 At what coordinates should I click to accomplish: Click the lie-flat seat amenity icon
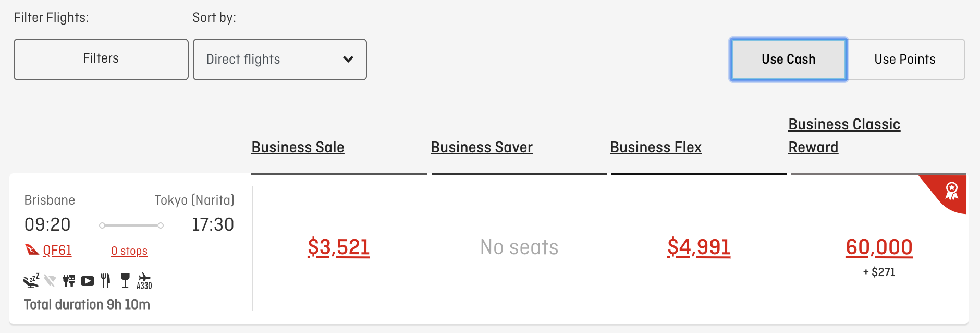(x=31, y=281)
